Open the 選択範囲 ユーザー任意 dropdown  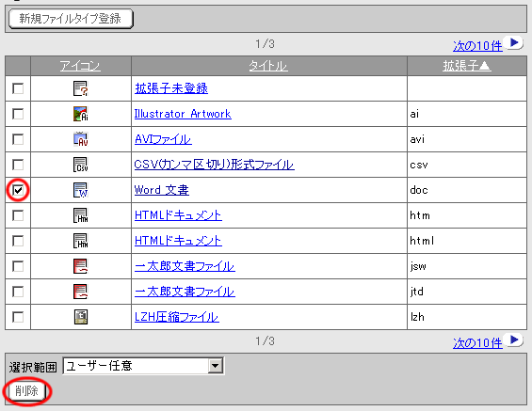143,366
